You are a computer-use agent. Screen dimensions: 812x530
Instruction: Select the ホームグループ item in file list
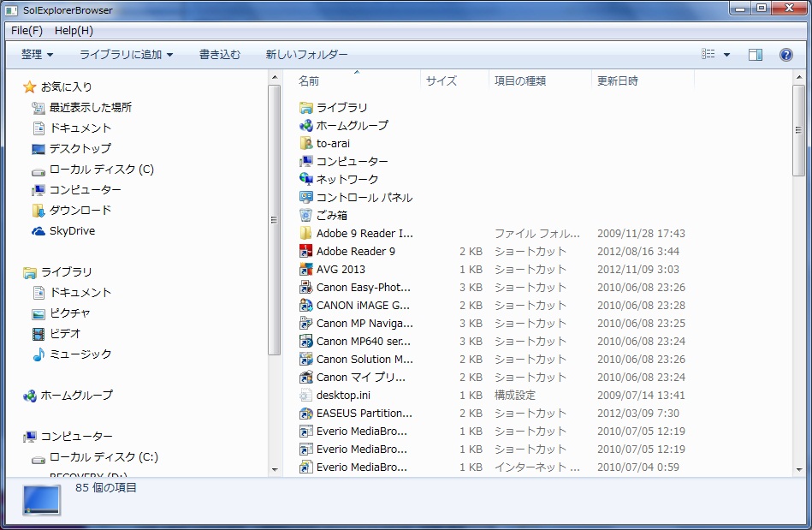point(353,125)
